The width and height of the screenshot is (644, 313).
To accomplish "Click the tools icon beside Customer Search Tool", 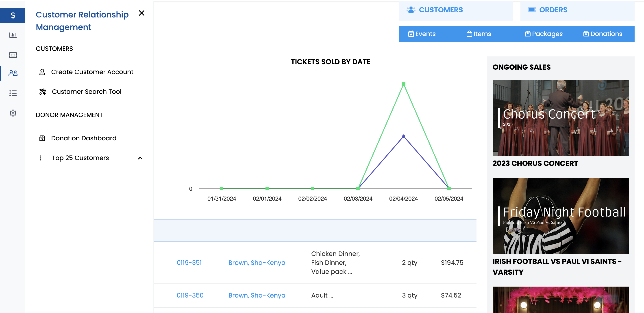I will point(43,92).
